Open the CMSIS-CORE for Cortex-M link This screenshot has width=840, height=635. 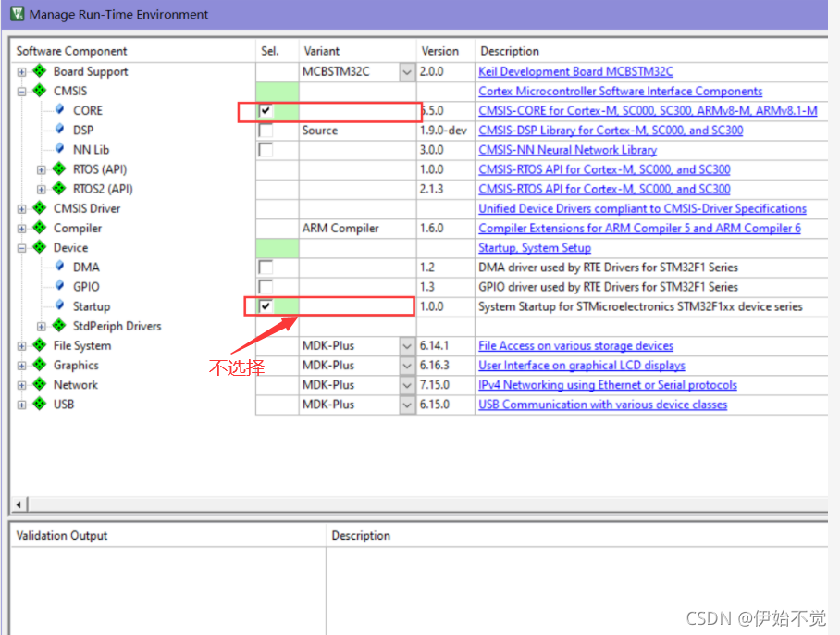pyautogui.click(x=648, y=110)
